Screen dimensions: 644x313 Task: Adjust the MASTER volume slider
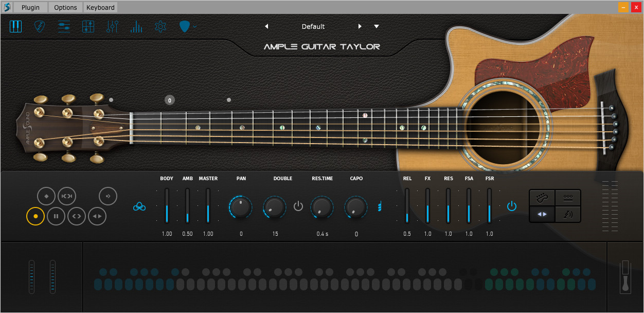[x=208, y=205]
